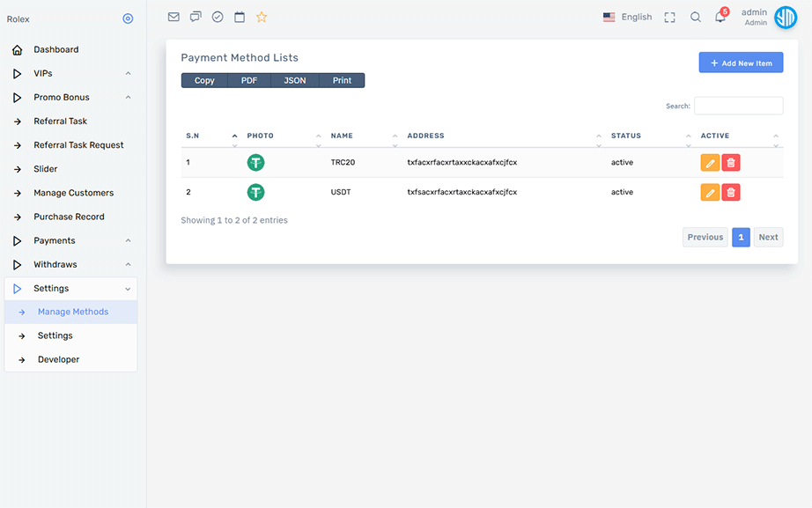
Task: Expand the Withdraws sidebar menu
Action: click(70, 264)
